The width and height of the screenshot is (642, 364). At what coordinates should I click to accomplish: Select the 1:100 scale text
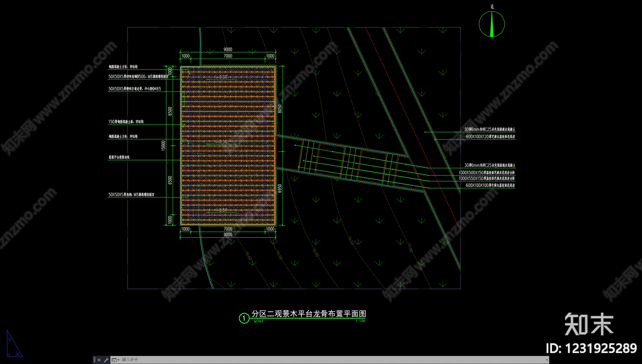[360, 321]
